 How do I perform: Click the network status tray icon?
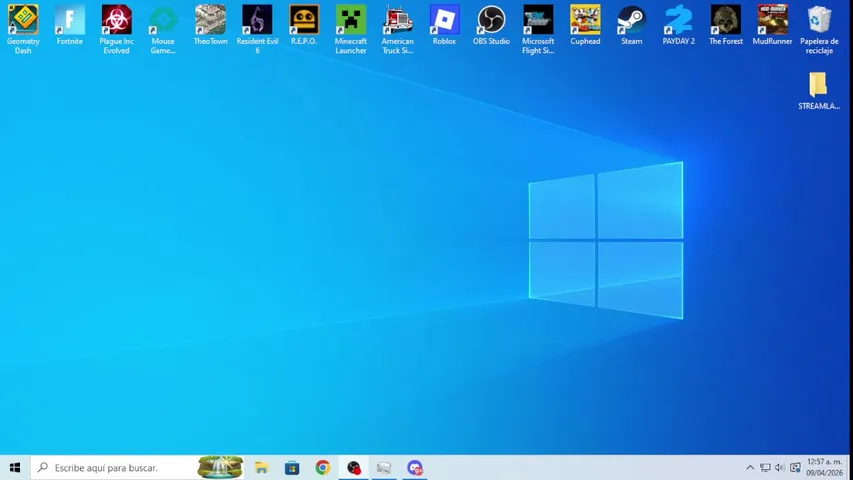pyautogui.click(x=765, y=467)
